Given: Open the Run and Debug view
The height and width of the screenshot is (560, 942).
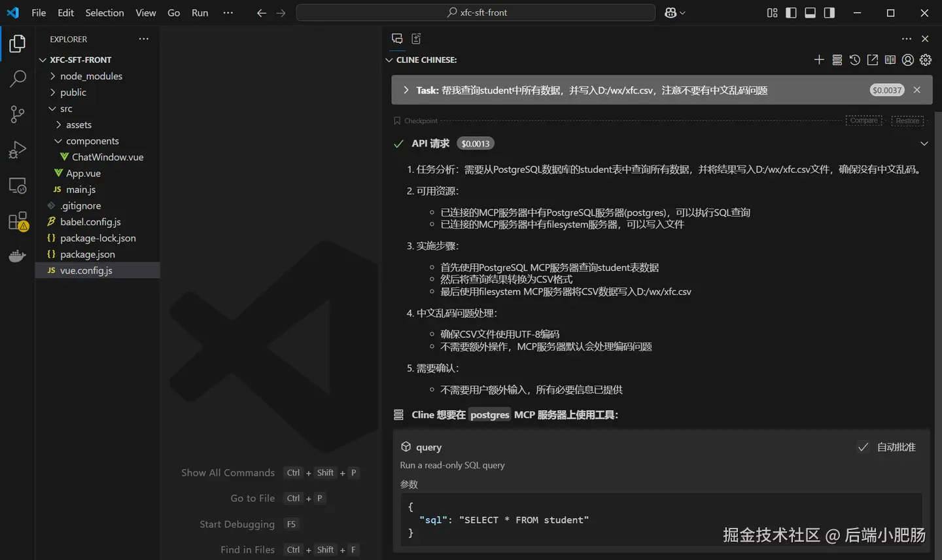Looking at the screenshot, I should 18,150.
